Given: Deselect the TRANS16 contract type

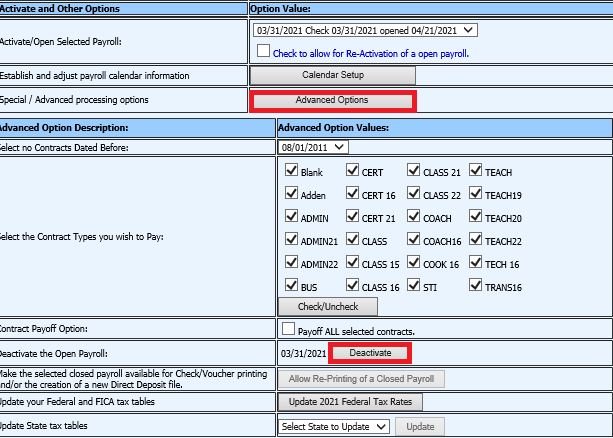Looking at the screenshot, I should point(476,287).
